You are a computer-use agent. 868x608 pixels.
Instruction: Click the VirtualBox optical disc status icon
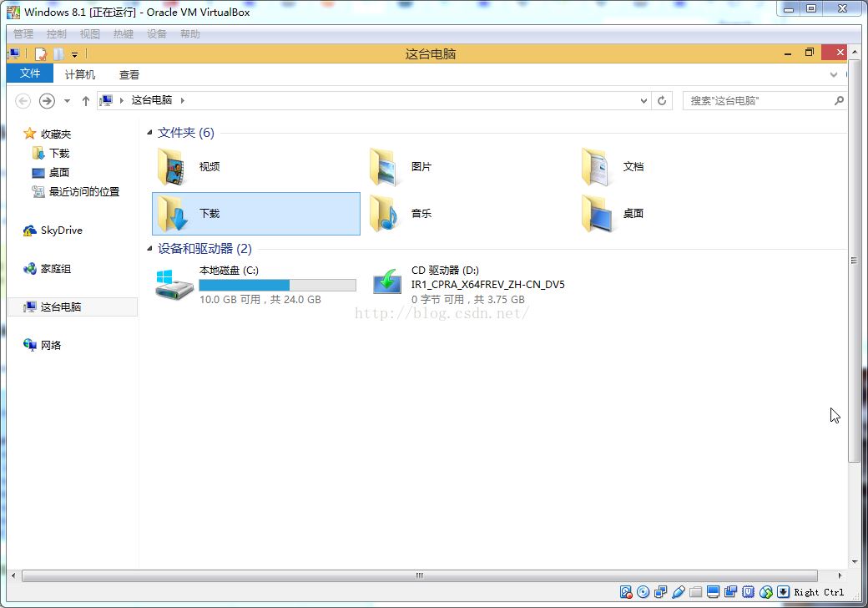[x=643, y=592]
